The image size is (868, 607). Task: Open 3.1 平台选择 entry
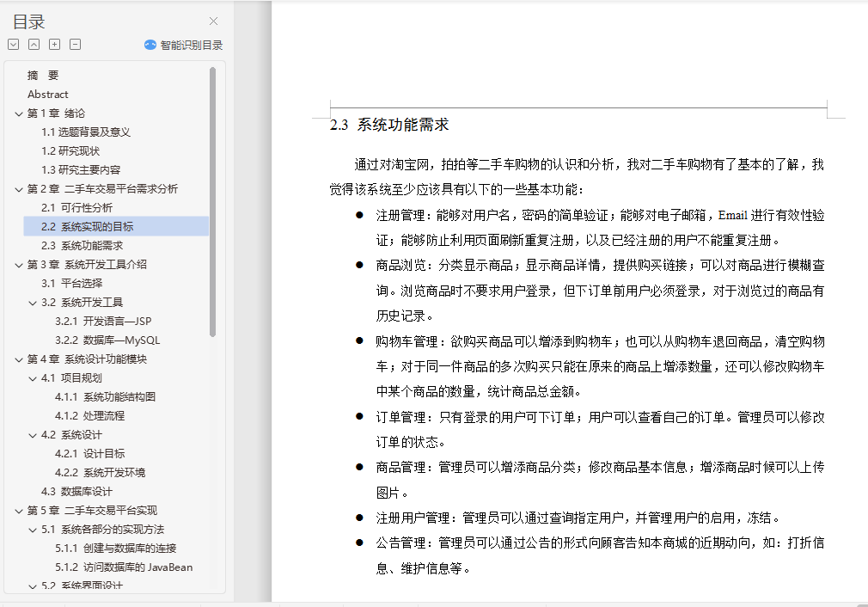(72, 283)
